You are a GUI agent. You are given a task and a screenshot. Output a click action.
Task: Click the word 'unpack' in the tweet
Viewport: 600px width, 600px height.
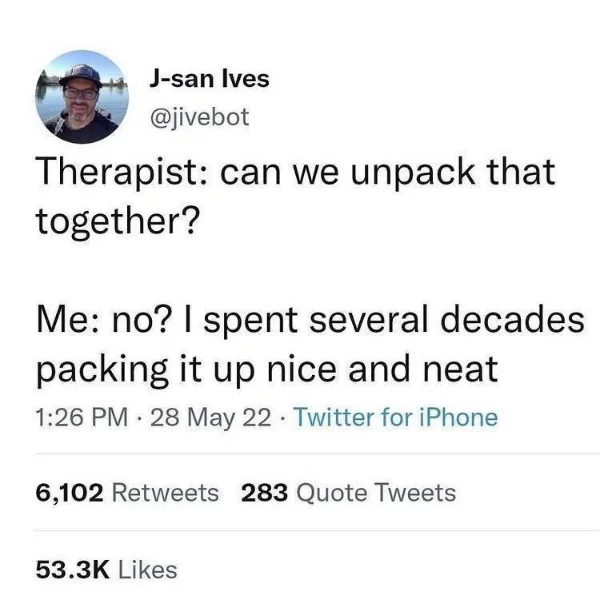pyautogui.click(x=413, y=172)
